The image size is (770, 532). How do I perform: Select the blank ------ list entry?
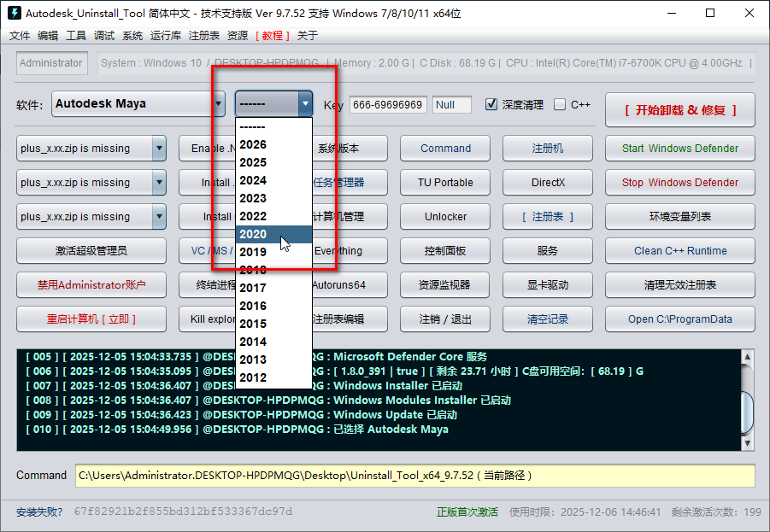tap(273, 127)
